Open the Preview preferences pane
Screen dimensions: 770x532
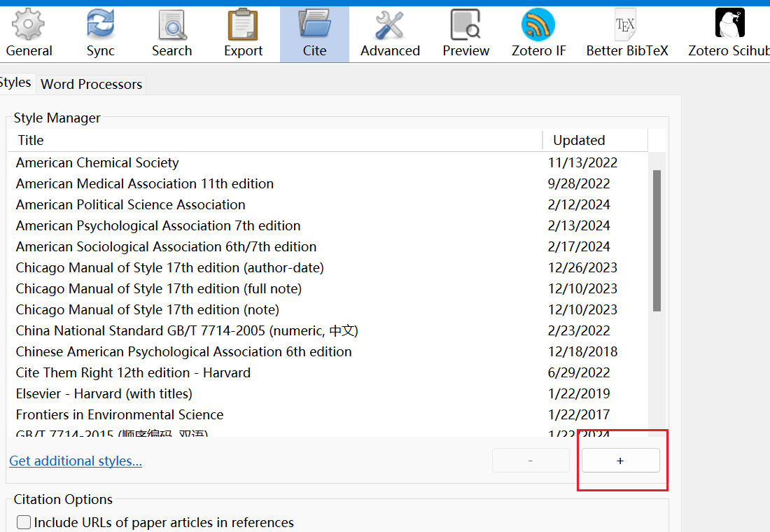click(465, 33)
